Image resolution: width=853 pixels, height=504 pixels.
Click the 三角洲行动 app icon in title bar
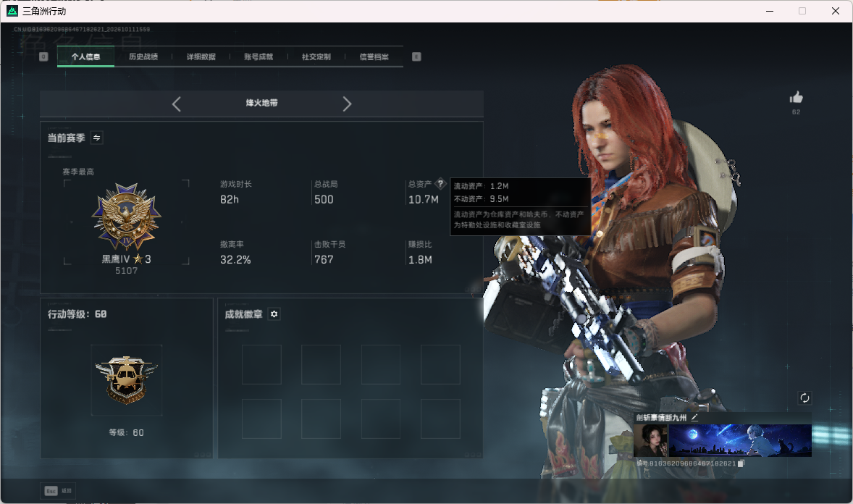click(x=12, y=11)
